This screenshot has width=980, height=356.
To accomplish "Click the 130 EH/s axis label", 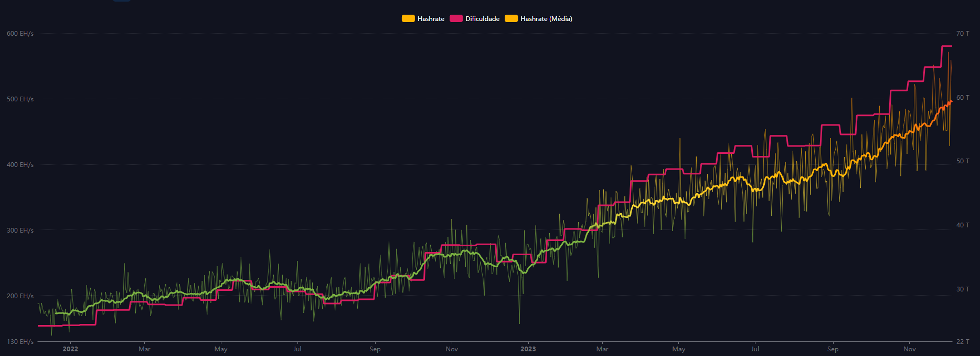I will (x=20, y=342).
